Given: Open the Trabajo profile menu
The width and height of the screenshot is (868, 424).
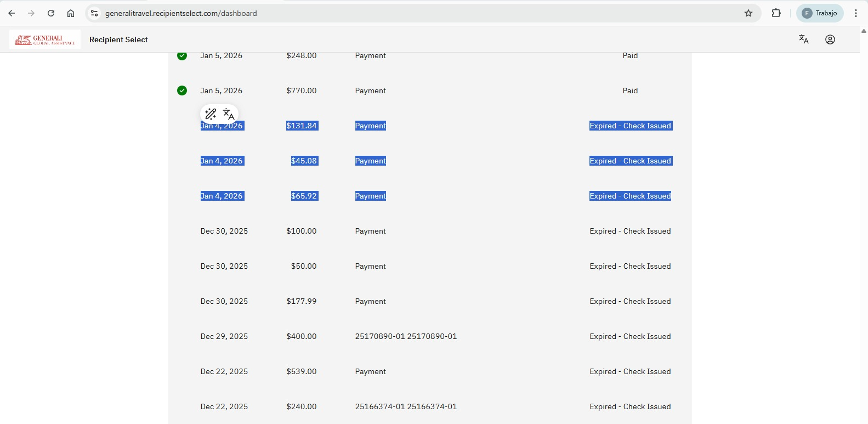Looking at the screenshot, I should pos(820,13).
